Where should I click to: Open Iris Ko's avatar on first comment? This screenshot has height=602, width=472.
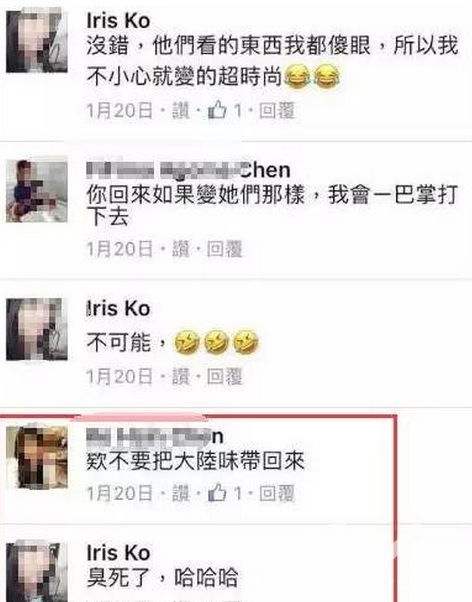(37, 41)
